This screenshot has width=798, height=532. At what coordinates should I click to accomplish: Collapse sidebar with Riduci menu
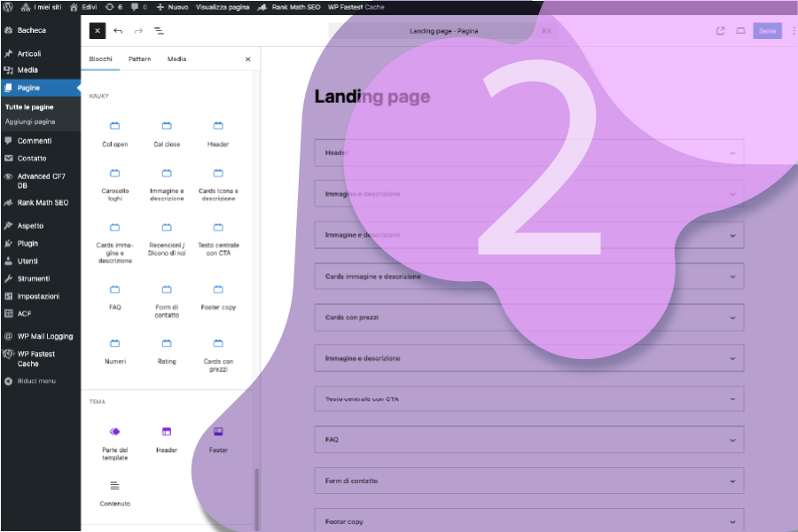pyautogui.click(x=35, y=381)
